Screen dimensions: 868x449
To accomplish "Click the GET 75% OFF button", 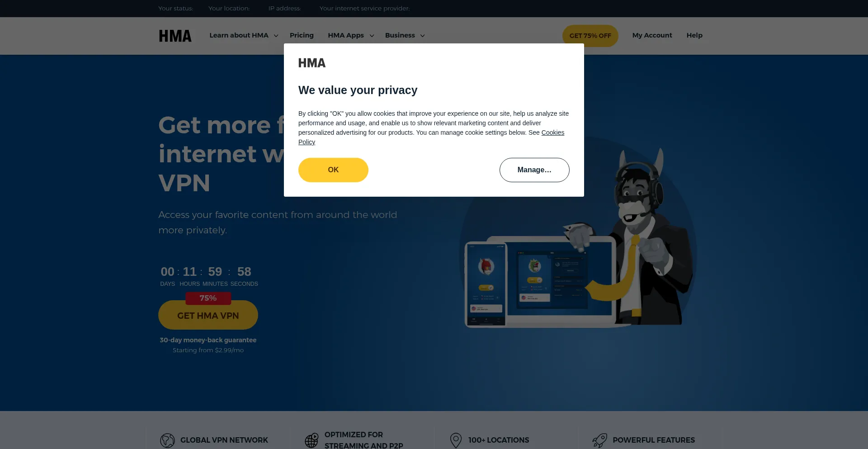I will [x=590, y=36].
